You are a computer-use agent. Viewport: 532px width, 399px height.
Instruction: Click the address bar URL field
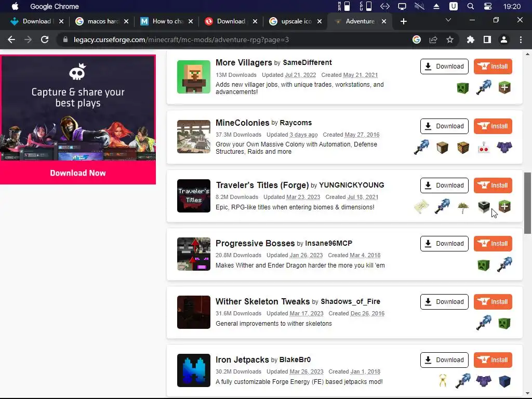(234, 39)
